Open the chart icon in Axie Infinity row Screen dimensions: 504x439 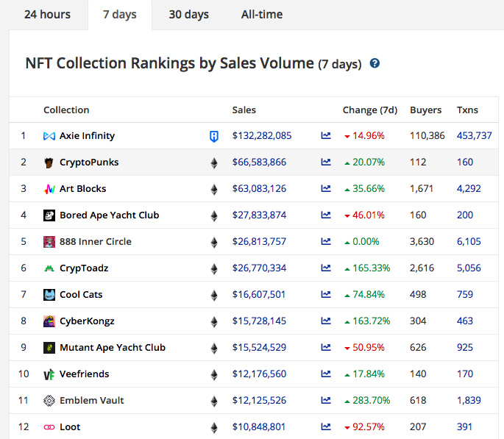[x=326, y=136]
